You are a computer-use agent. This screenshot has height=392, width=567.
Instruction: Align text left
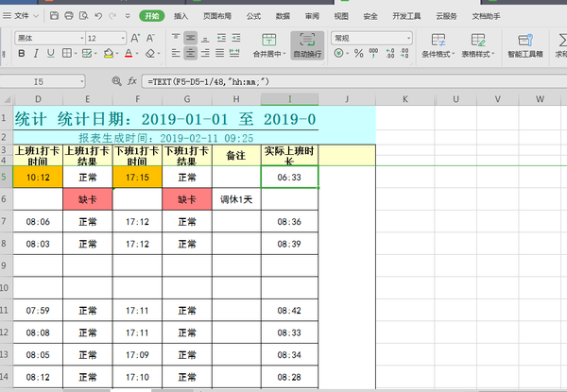[176, 54]
